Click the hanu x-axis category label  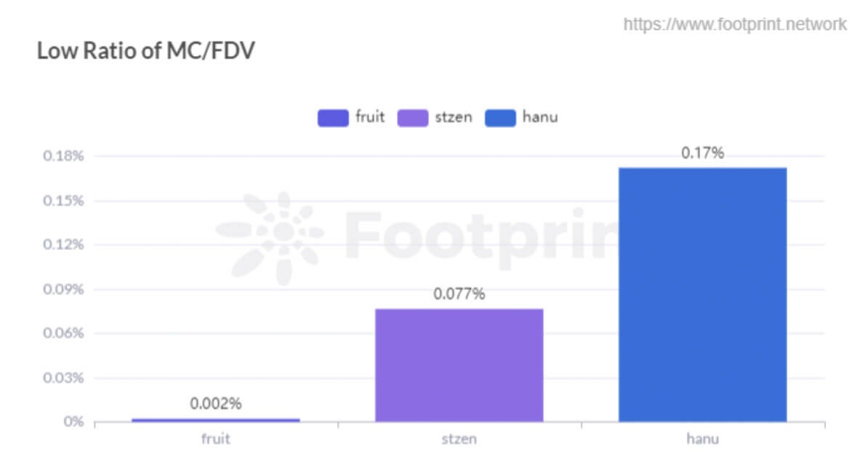point(702,439)
